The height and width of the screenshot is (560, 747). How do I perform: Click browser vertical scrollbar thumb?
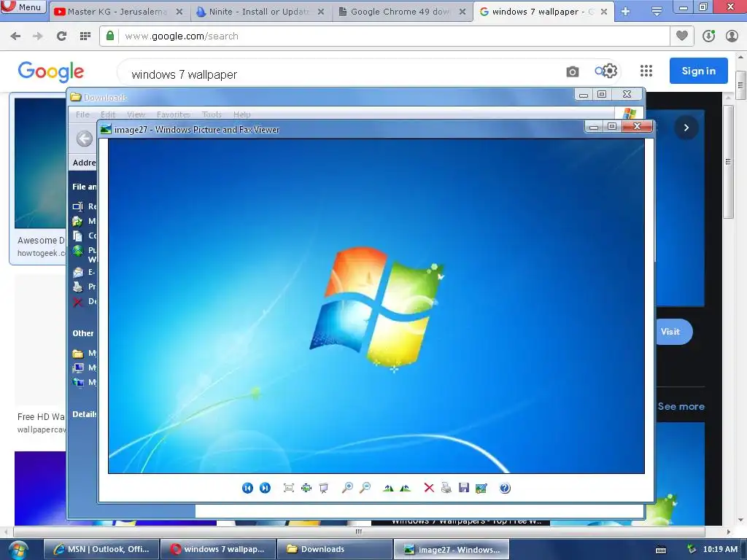click(740, 86)
